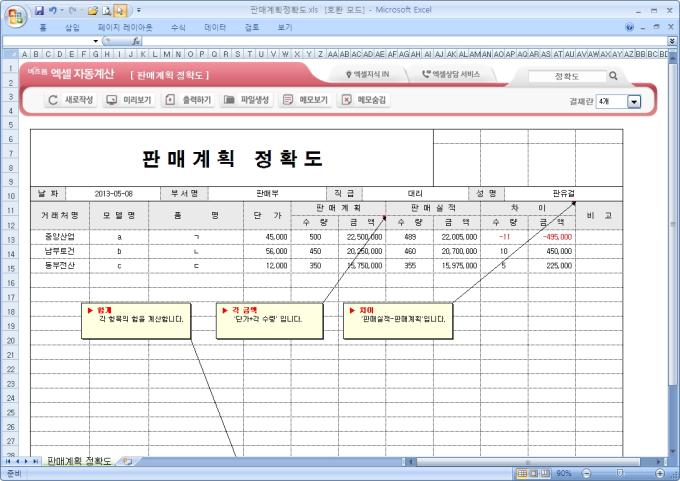Switch to the 보기 ribbon tab
The height and width of the screenshot is (481, 680).
click(x=285, y=27)
